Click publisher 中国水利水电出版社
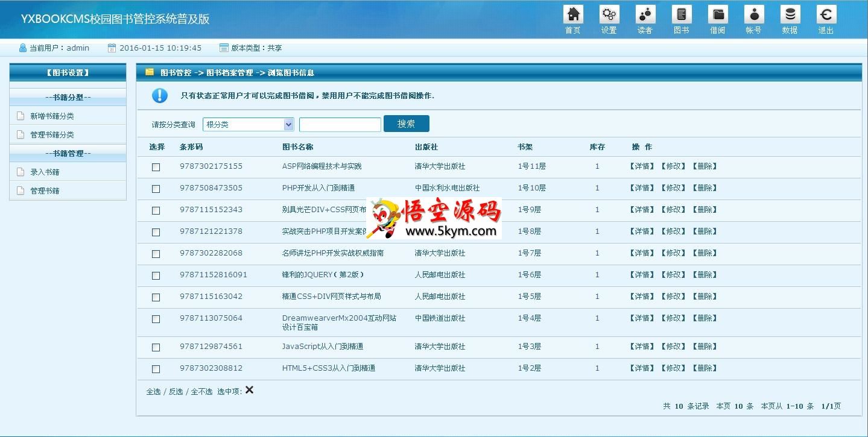This screenshot has width=868, height=437. (448, 188)
